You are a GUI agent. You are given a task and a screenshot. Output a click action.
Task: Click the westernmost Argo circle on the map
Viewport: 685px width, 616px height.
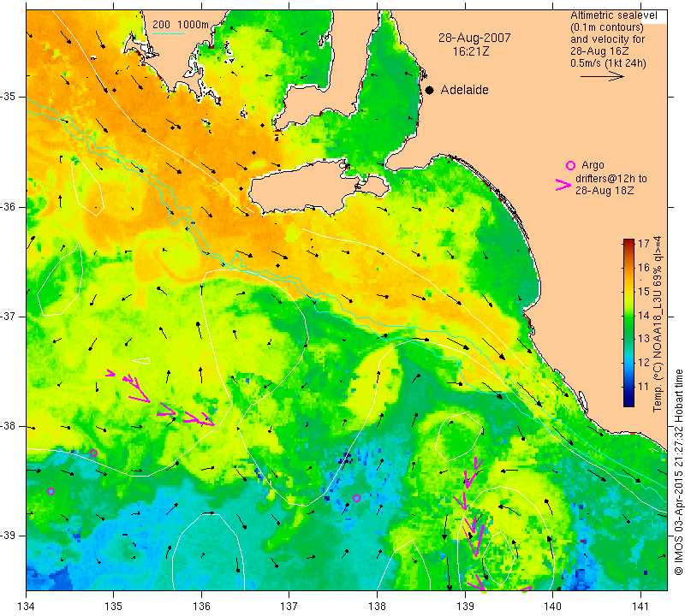[51, 492]
